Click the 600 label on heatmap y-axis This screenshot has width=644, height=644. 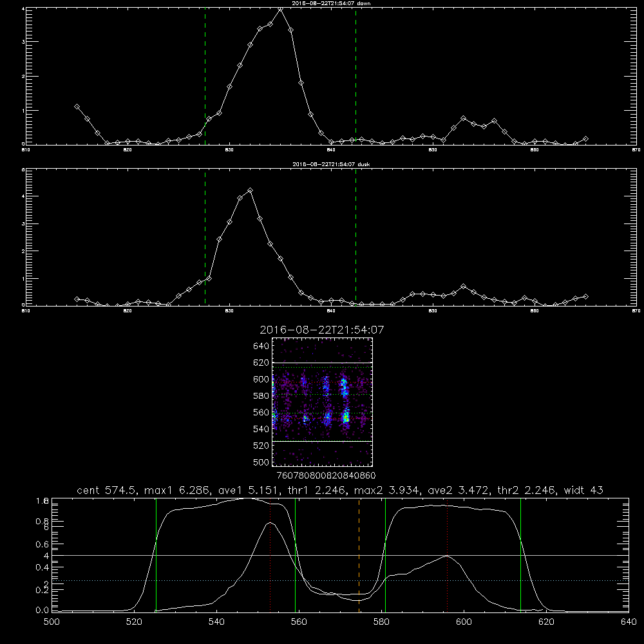(261, 379)
